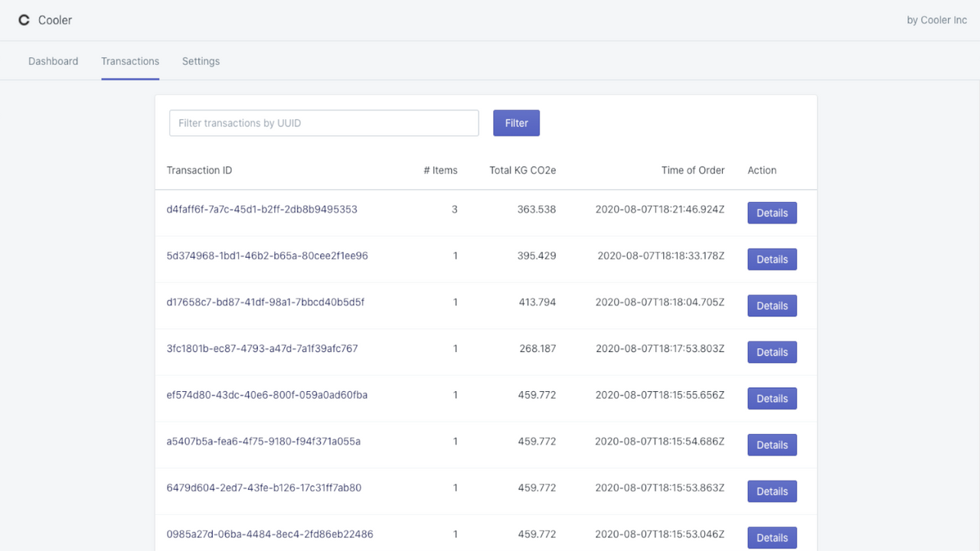Screen dimensions: 980x551
Task: Click the 'by Cooler Inc' link
Action: pyautogui.click(x=936, y=20)
